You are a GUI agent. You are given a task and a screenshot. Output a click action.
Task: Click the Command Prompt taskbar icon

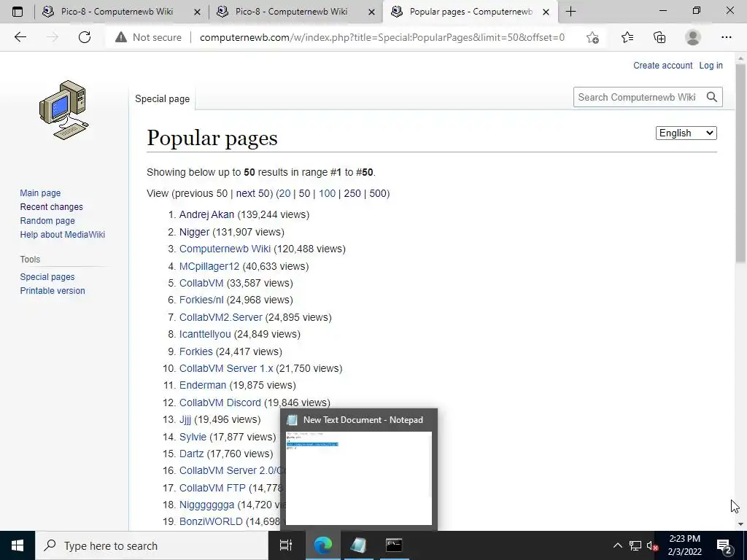(x=393, y=545)
